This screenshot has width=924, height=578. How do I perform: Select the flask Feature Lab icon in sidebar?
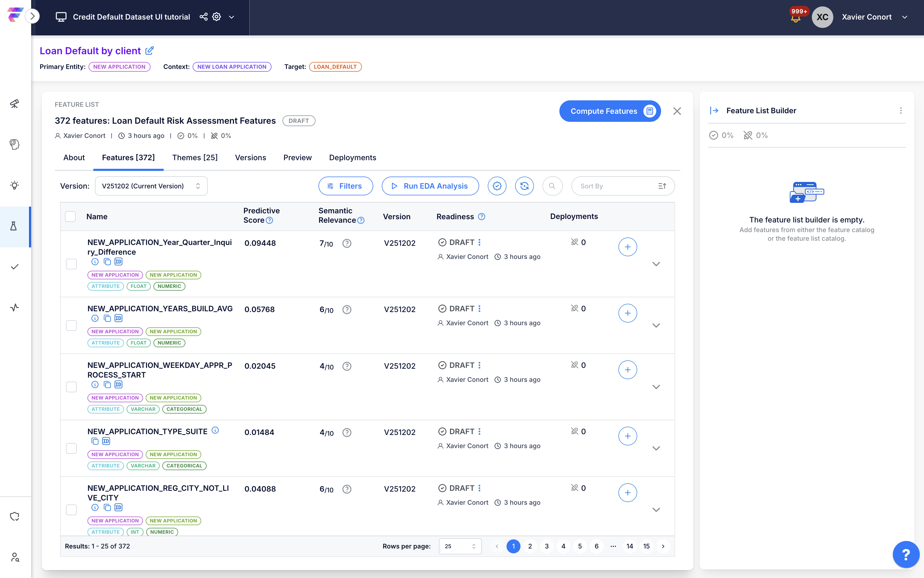click(14, 227)
